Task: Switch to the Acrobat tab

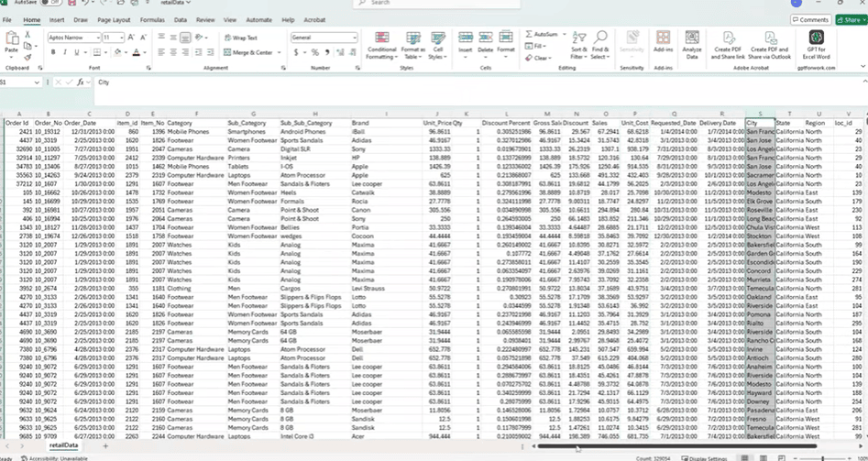Action: point(314,20)
